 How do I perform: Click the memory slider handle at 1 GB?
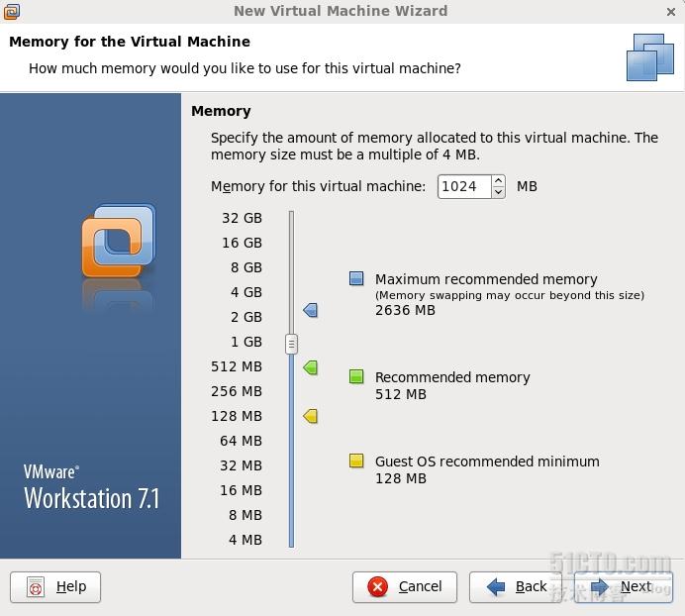291,344
